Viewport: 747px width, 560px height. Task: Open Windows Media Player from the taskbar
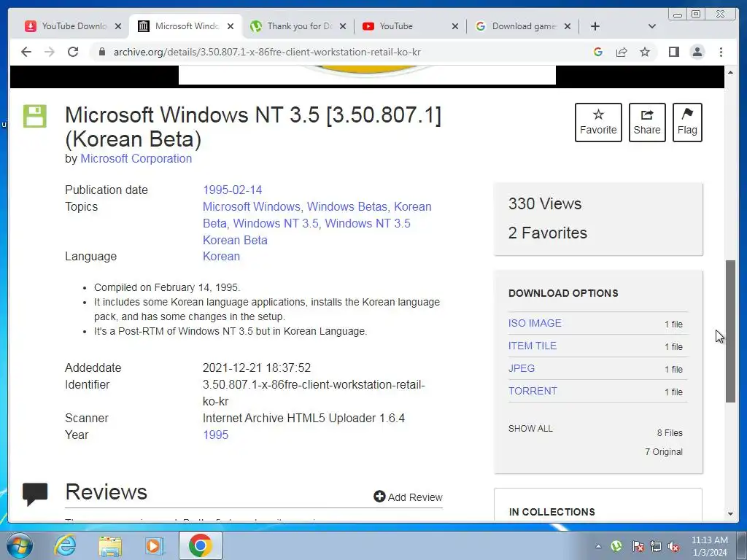(155, 545)
